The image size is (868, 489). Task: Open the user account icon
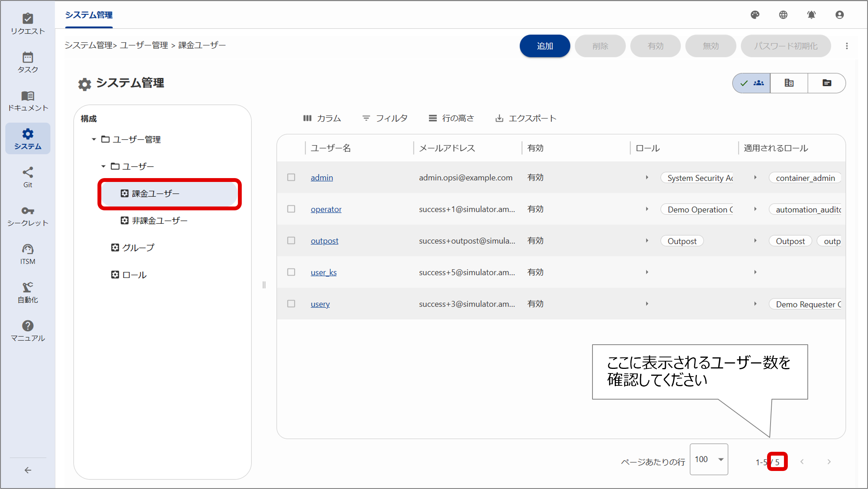pyautogui.click(x=840, y=15)
